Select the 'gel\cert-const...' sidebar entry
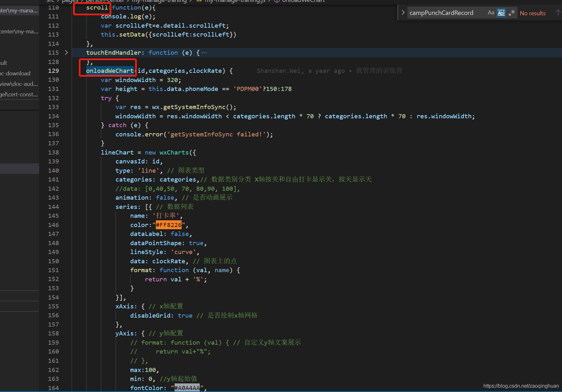Screen dimensions: 562x392 click(x=19, y=94)
